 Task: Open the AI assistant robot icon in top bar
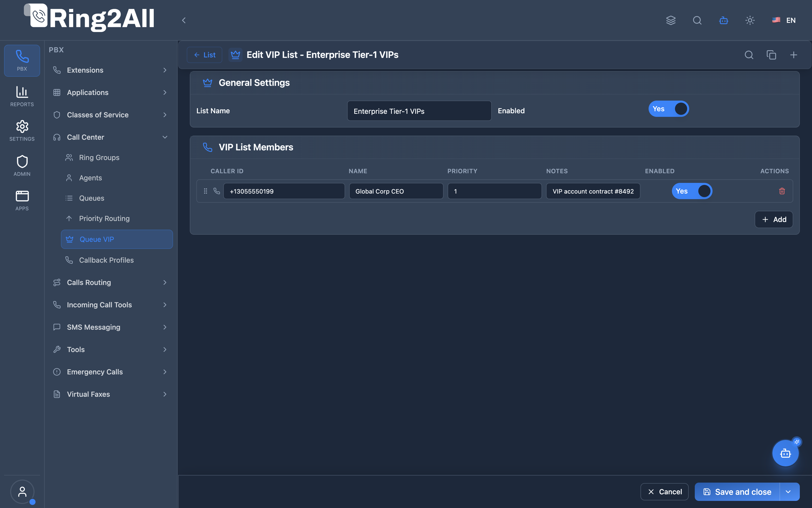tap(724, 21)
